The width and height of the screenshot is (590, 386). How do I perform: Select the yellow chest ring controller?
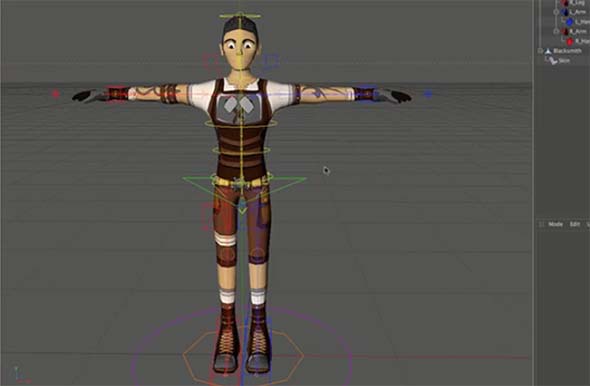coord(241,123)
